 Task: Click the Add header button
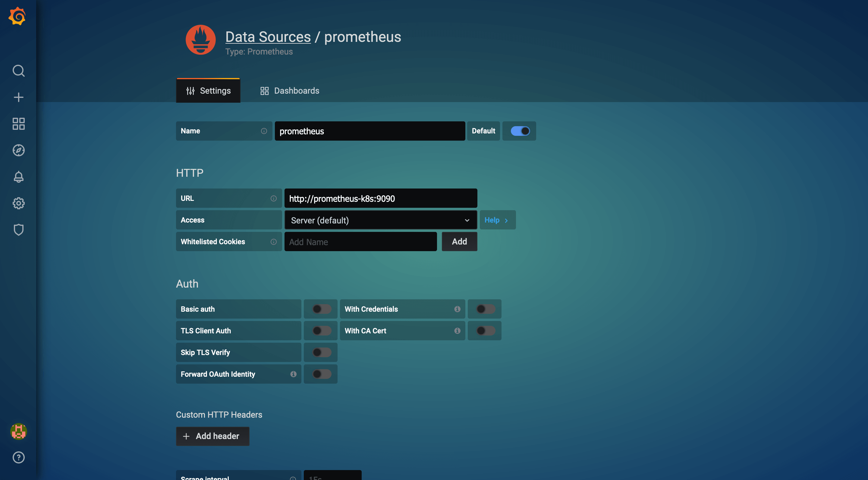212,436
